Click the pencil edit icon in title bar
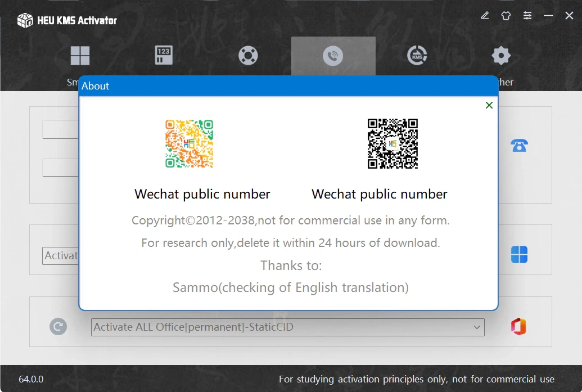This screenshot has width=582, height=392. pyautogui.click(x=485, y=16)
